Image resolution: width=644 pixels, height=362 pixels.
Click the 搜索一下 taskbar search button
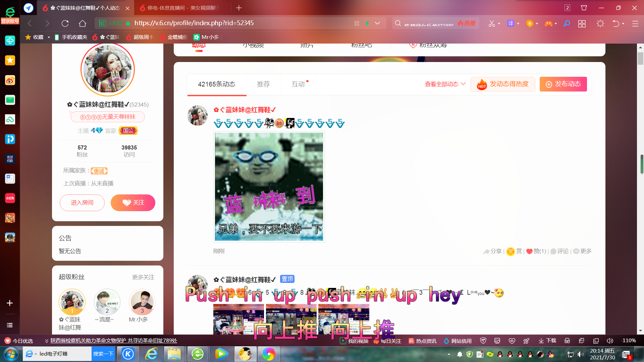click(x=103, y=354)
